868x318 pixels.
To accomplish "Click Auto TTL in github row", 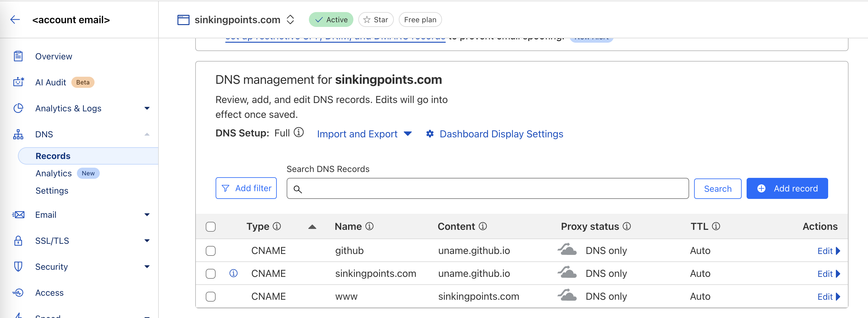I will click(700, 251).
